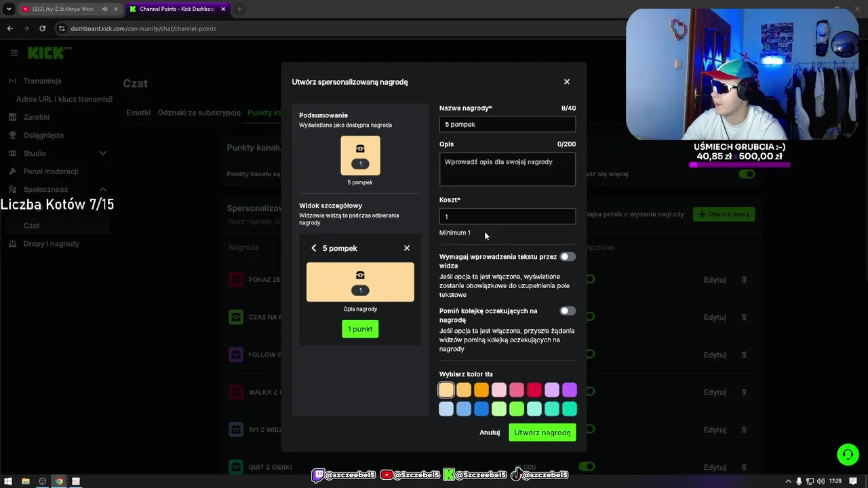
Task: Open Panel moderacji in the sidebar
Action: coord(50,171)
